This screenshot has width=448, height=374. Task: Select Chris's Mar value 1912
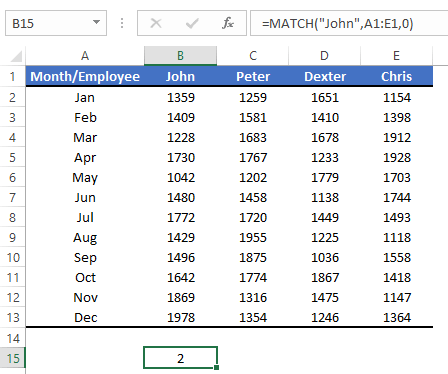click(396, 137)
